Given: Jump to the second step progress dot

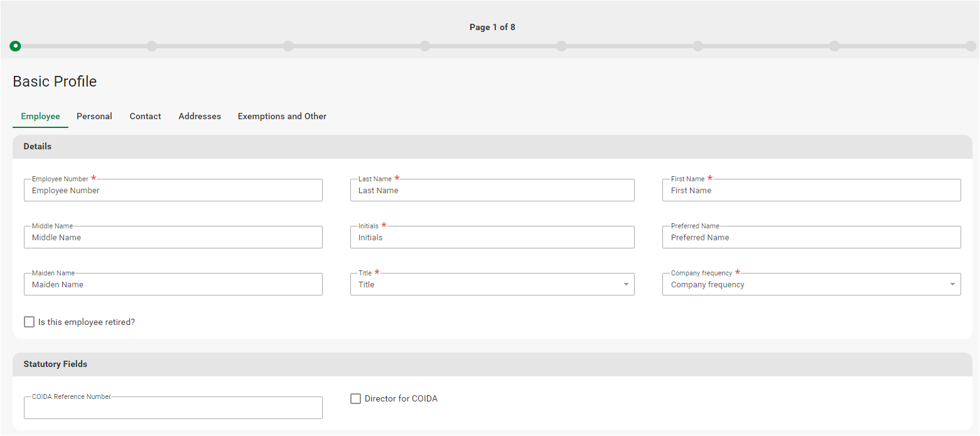Looking at the screenshot, I should (x=151, y=46).
